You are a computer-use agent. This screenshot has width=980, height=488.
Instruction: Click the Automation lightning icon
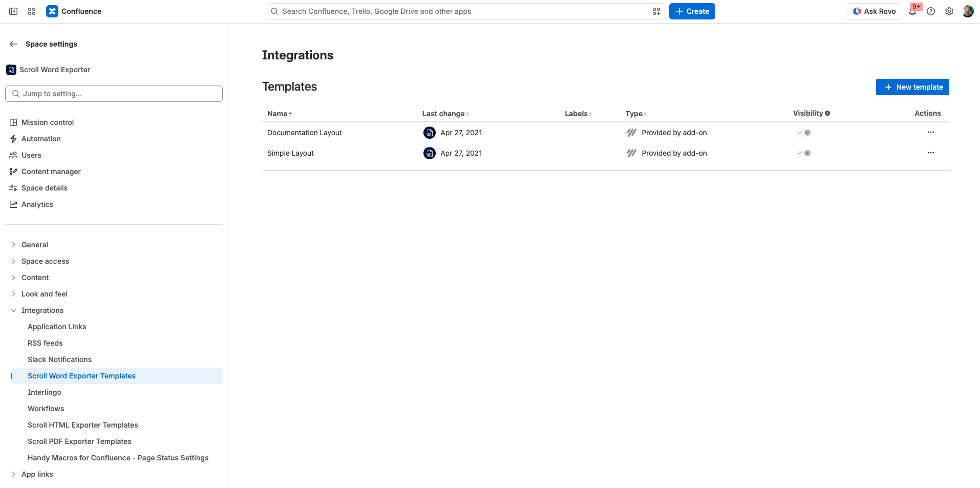pyautogui.click(x=13, y=139)
